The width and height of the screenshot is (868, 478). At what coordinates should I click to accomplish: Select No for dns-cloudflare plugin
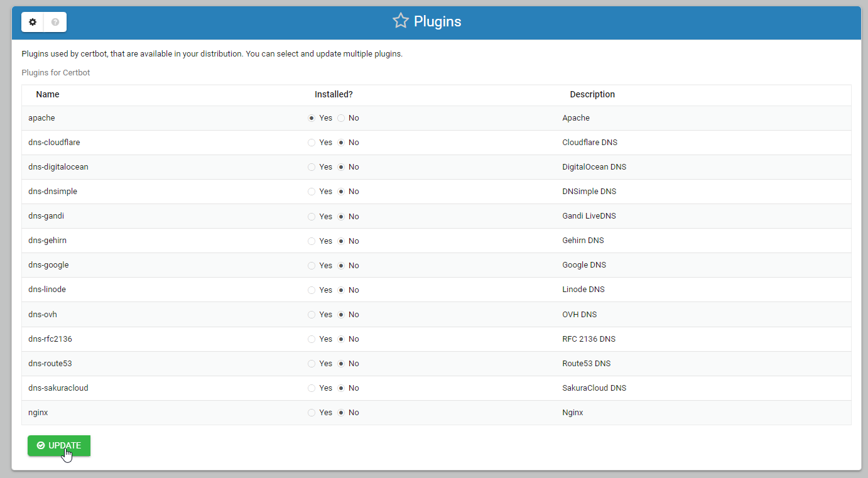(341, 143)
